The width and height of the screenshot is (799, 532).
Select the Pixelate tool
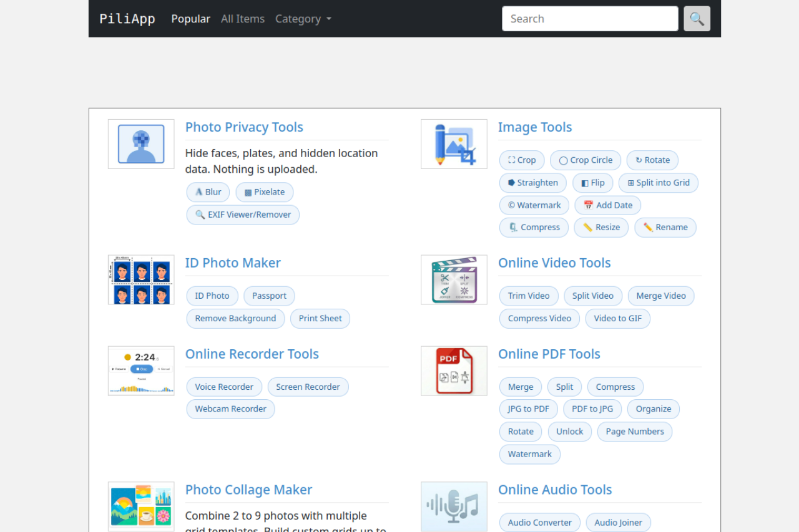(265, 192)
